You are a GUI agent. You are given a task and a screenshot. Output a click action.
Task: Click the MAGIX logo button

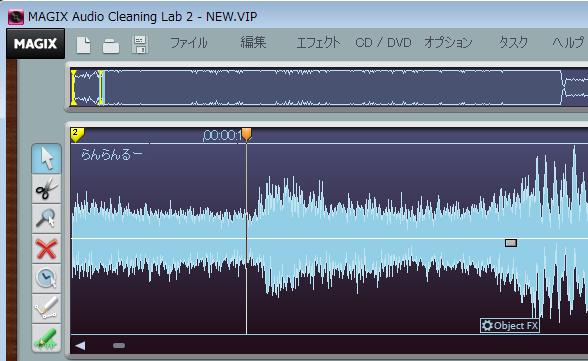tap(36, 43)
